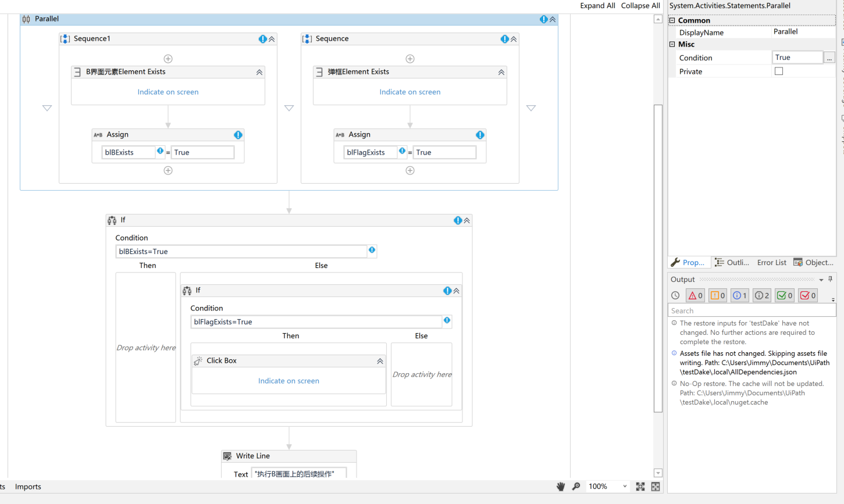Toggle the Warnings filter in the Output panel
Viewport: 844px width, 504px height.
[x=717, y=295]
